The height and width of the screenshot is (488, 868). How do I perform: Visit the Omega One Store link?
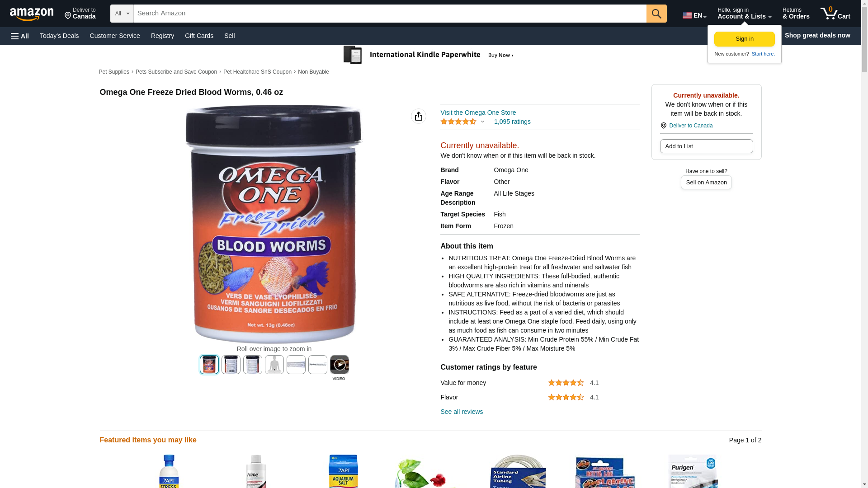(478, 113)
